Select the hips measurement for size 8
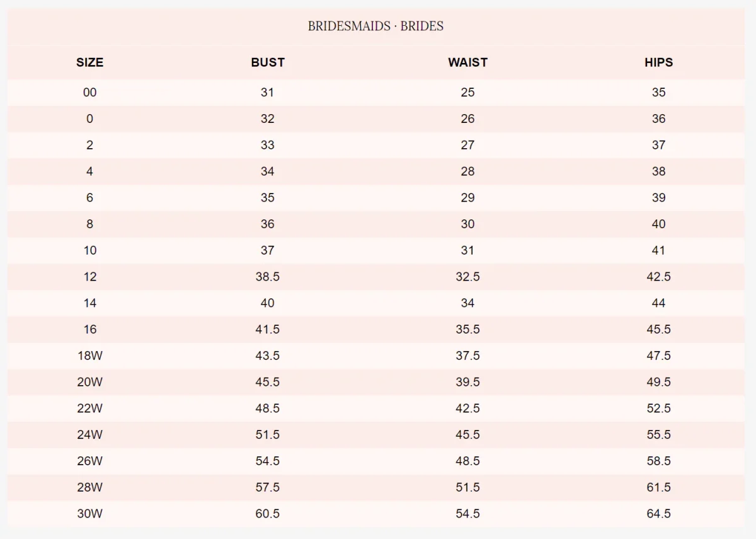 (658, 224)
